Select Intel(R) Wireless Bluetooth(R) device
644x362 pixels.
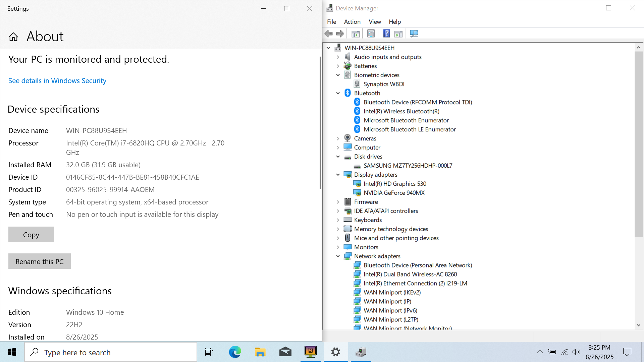401,111
